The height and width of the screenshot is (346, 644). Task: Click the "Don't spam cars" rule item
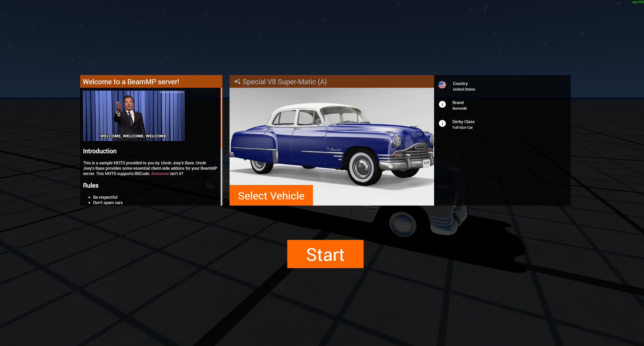click(x=108, y=203)
